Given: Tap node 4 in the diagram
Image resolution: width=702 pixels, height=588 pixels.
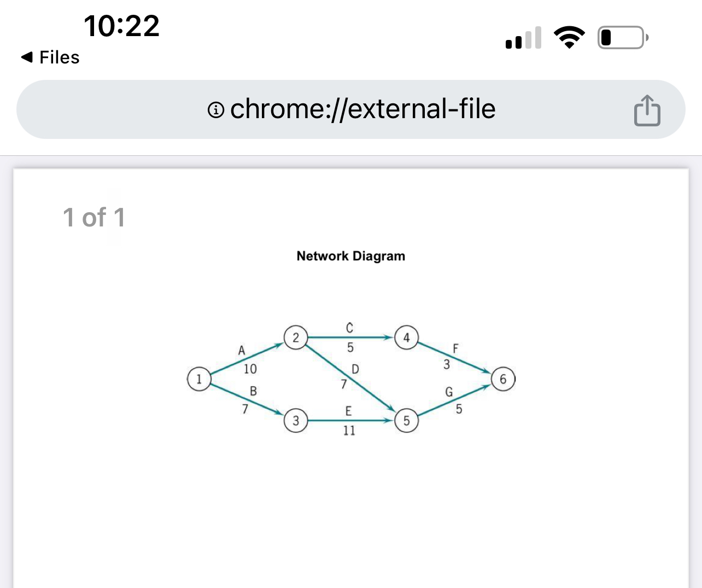Looking at the screenshot, I should [406, 337].
